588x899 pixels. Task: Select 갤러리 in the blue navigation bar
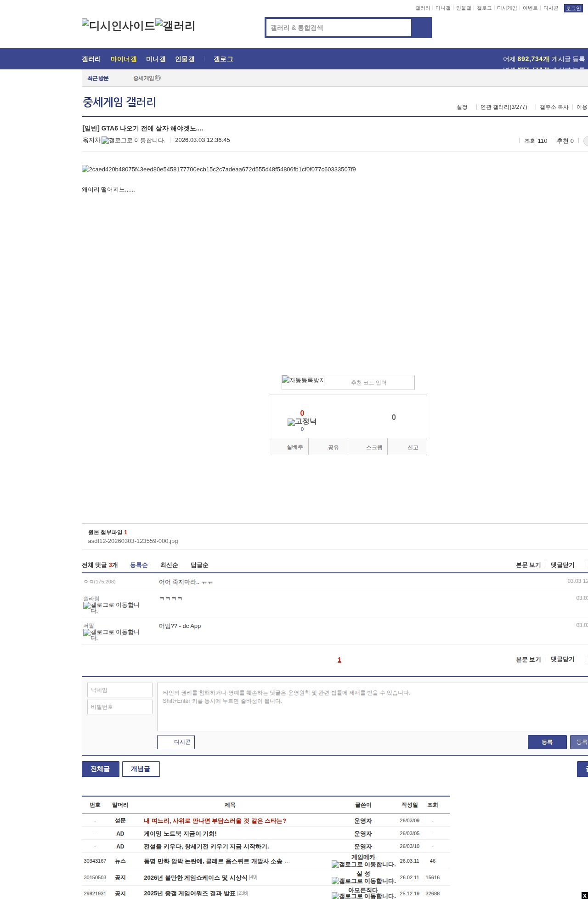[x=91, y=59]
